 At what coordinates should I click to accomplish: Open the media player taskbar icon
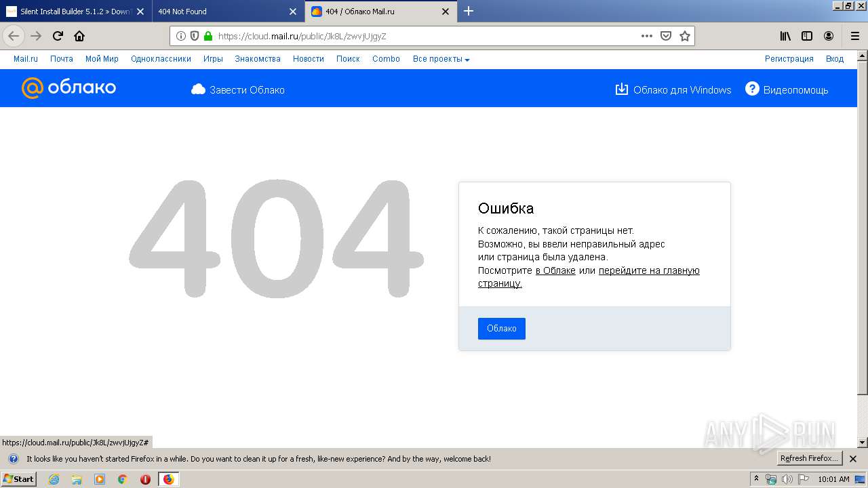(x=100, y=479)
